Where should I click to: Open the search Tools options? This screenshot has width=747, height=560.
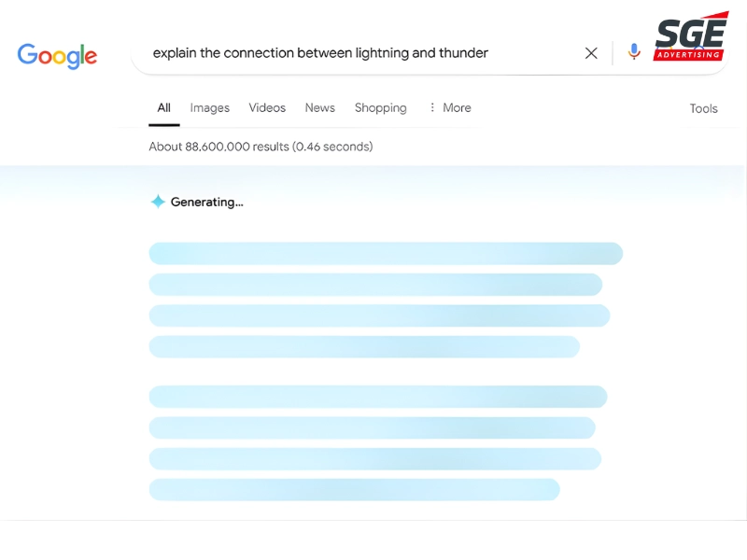[x=704, y=108]
